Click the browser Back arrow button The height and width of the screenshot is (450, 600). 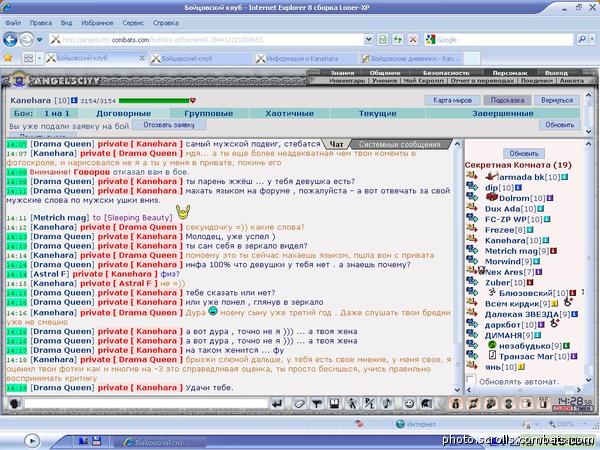tap(10, 39)
